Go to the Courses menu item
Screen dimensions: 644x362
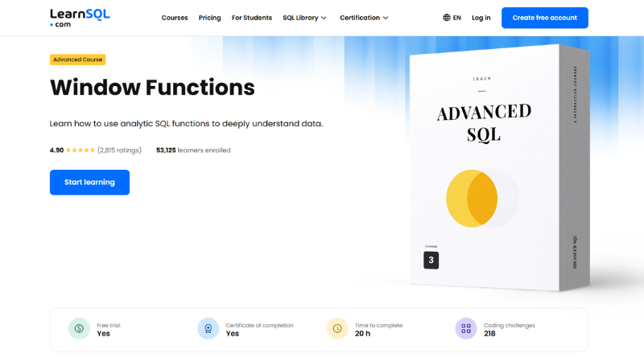click(175, 18)
